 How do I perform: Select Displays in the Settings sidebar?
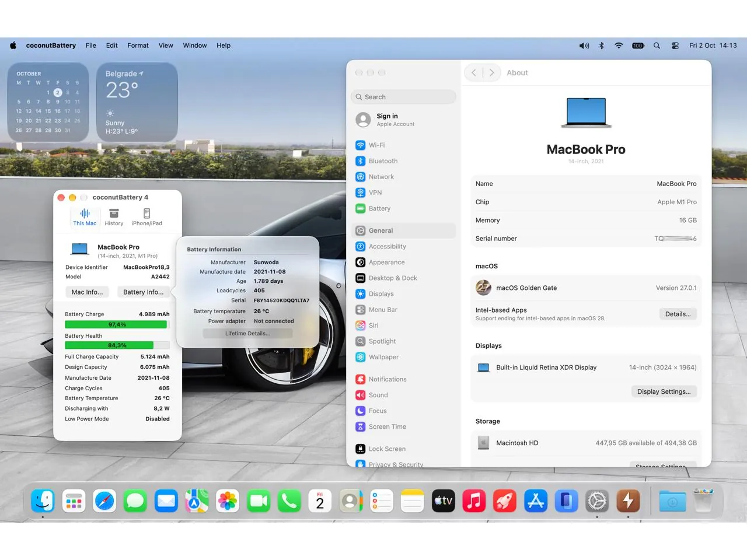[x=404, y=294]
